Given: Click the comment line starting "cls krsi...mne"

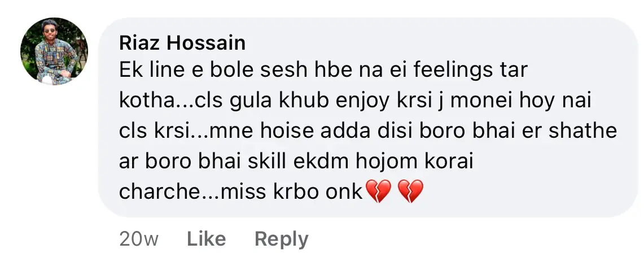Looking at the screenshot, I should point(368,132).
